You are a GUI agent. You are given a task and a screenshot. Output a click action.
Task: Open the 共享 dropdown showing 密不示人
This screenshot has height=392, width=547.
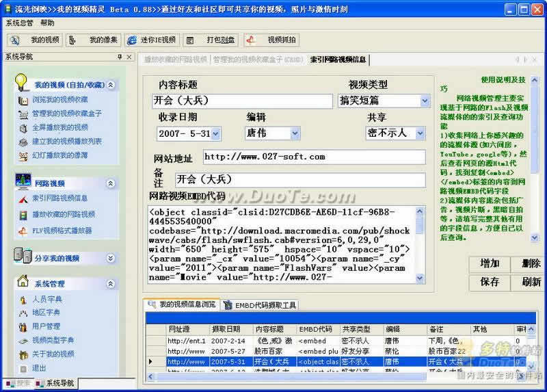click(x=420, y=133)
